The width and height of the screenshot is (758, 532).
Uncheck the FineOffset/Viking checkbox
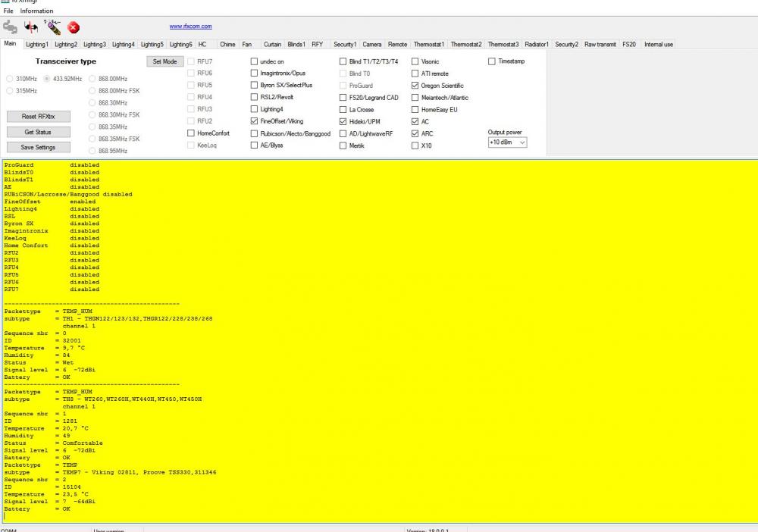254,121
